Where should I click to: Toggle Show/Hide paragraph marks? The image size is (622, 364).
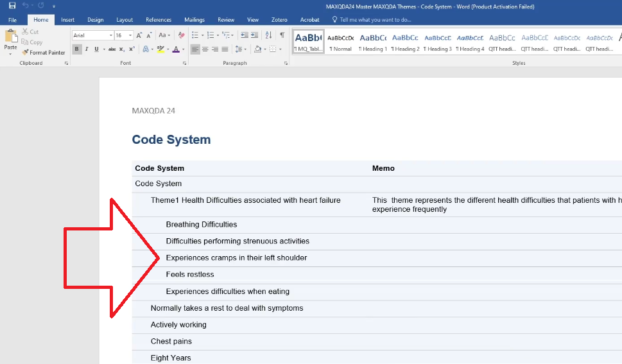[282, 35]
